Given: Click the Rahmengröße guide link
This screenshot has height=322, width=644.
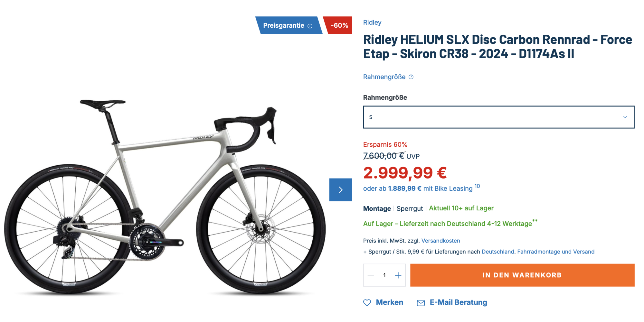Looking at the screenshot, I should coord(384,77).
